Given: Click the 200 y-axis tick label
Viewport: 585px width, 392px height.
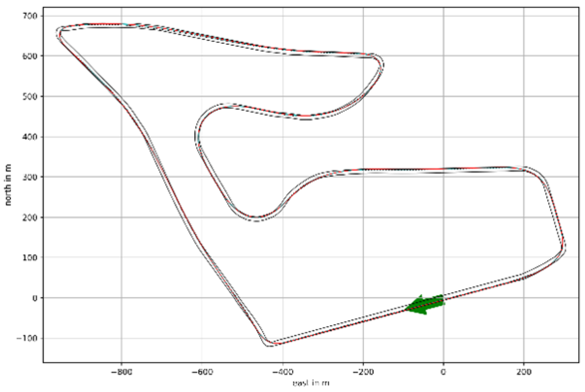Looking at the screenshot, I should [29, 217].
